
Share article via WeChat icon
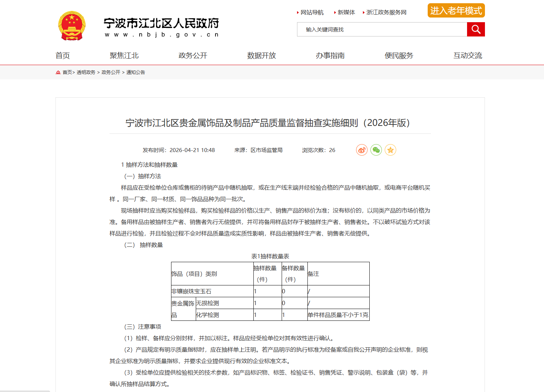(x=376, y=150)
